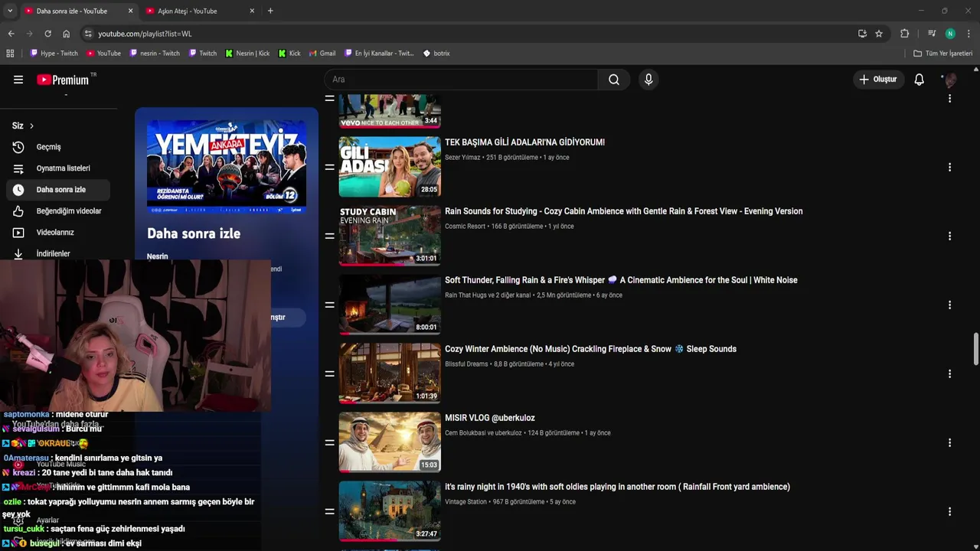
Task: Open account avatar menu
Action: [x=950, y=80]
